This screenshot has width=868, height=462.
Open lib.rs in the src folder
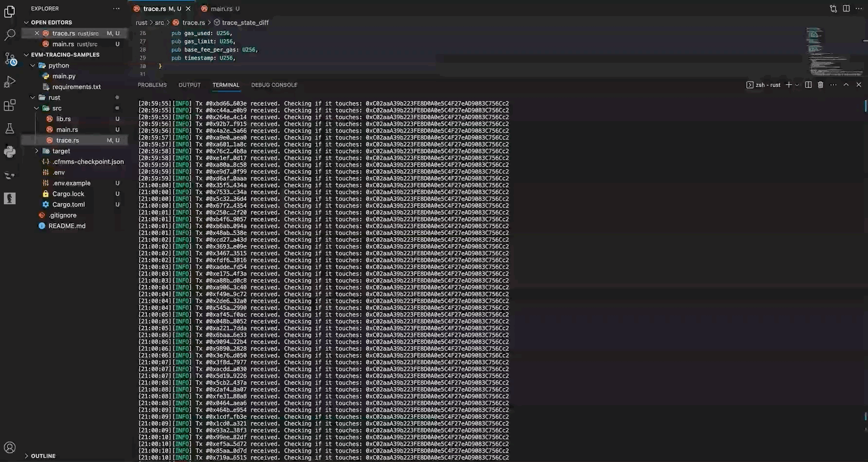63,119
